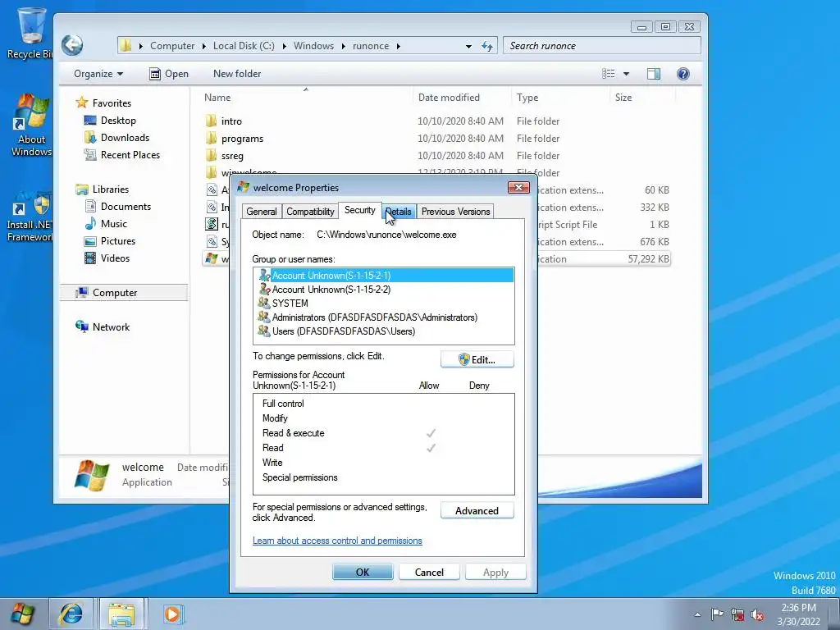Open Install .NET Framework desktop shortcut

pos(30,217)
